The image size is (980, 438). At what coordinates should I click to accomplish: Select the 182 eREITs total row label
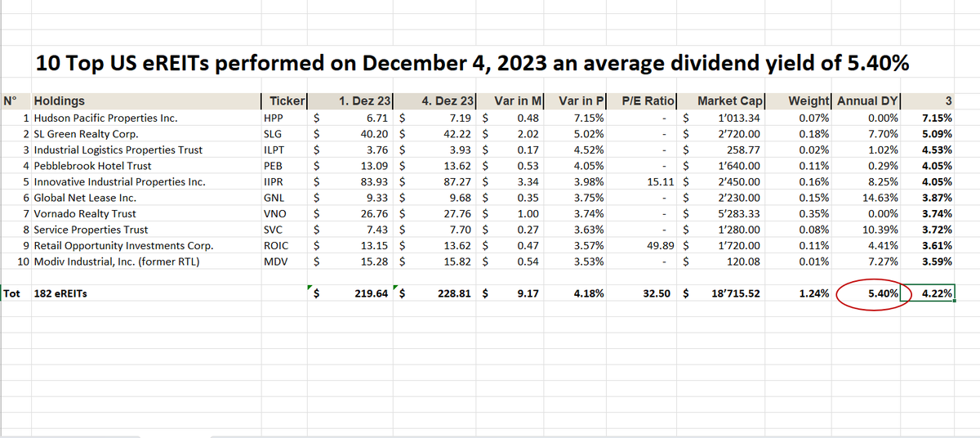tap(60, 293)
